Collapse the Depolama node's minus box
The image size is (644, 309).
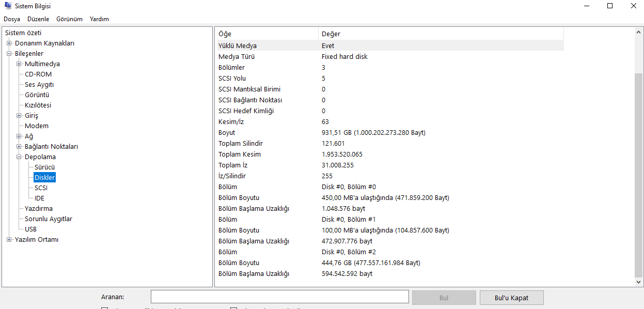19,157
